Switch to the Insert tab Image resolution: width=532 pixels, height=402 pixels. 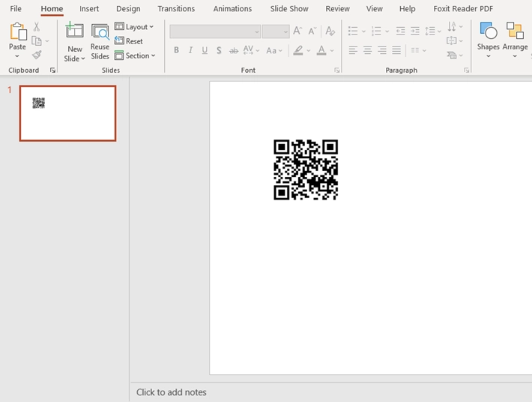89,9
